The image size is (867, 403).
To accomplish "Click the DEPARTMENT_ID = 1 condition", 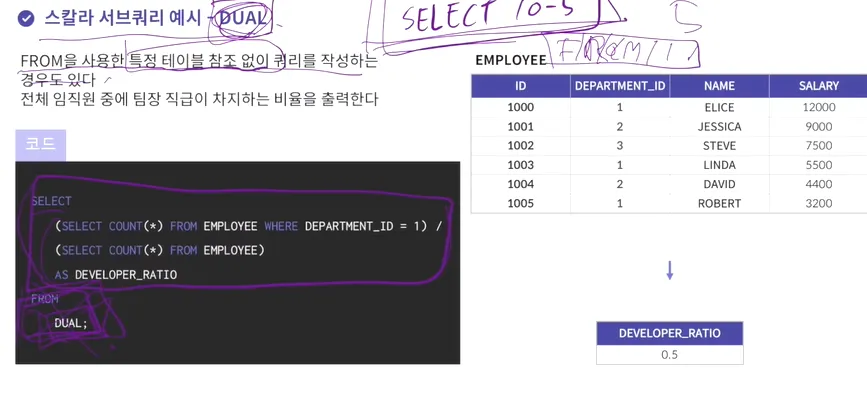I will [x=362, y=226].
